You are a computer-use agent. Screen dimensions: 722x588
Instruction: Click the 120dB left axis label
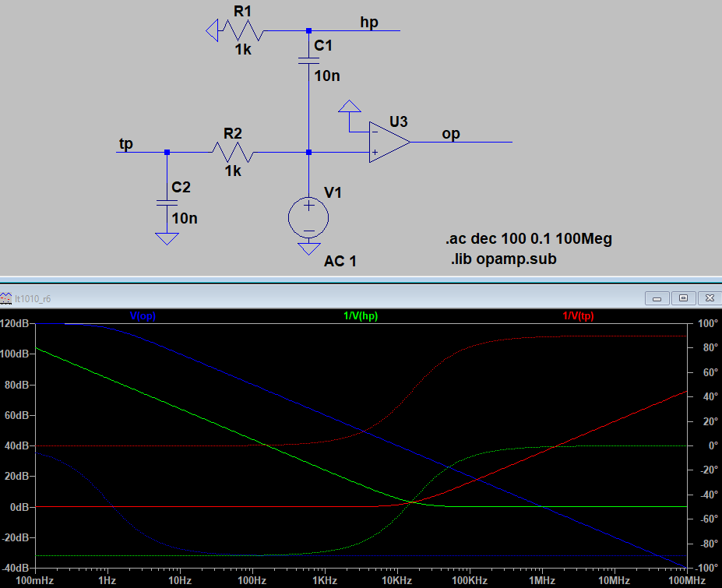pyautogui.click(x=14, y=324)
